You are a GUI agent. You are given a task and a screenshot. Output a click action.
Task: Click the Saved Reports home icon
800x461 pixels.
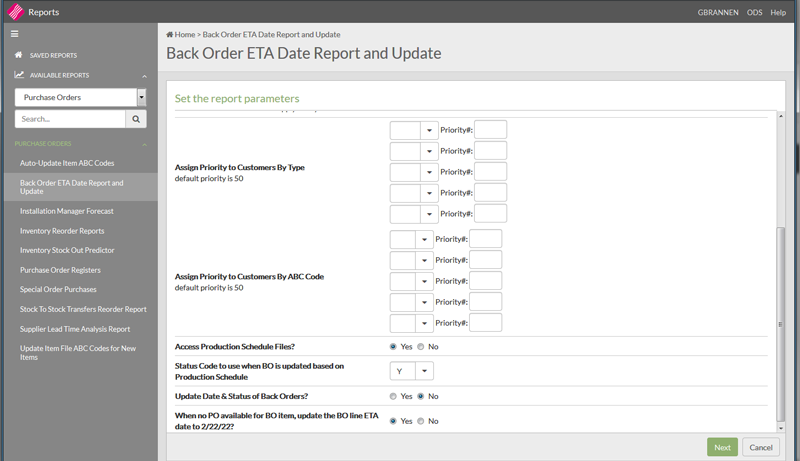click(x=18, y=55)
